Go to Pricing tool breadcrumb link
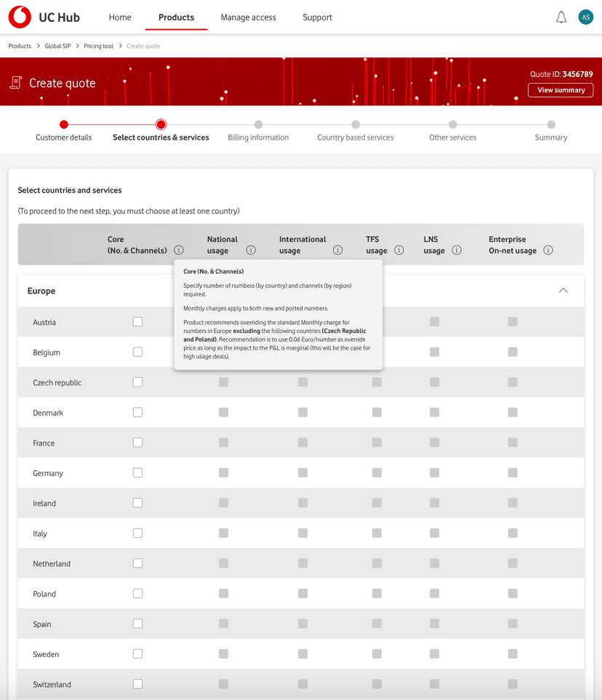This screenshot has height=700, width=602. click(98, 46)
